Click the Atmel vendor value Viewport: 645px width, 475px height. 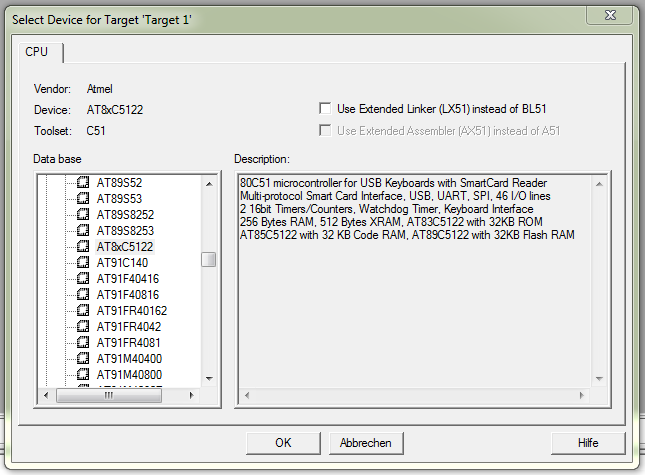[100, 89]
